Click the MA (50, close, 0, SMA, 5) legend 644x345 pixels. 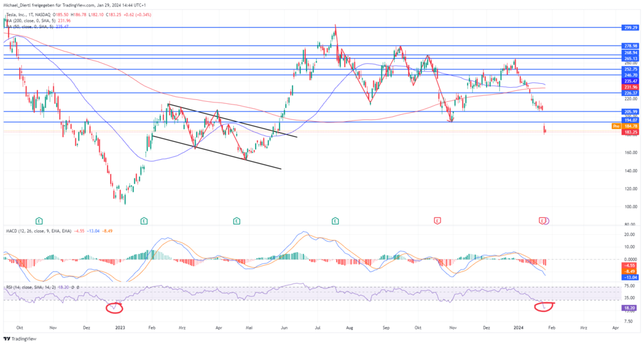pos(29,26)
